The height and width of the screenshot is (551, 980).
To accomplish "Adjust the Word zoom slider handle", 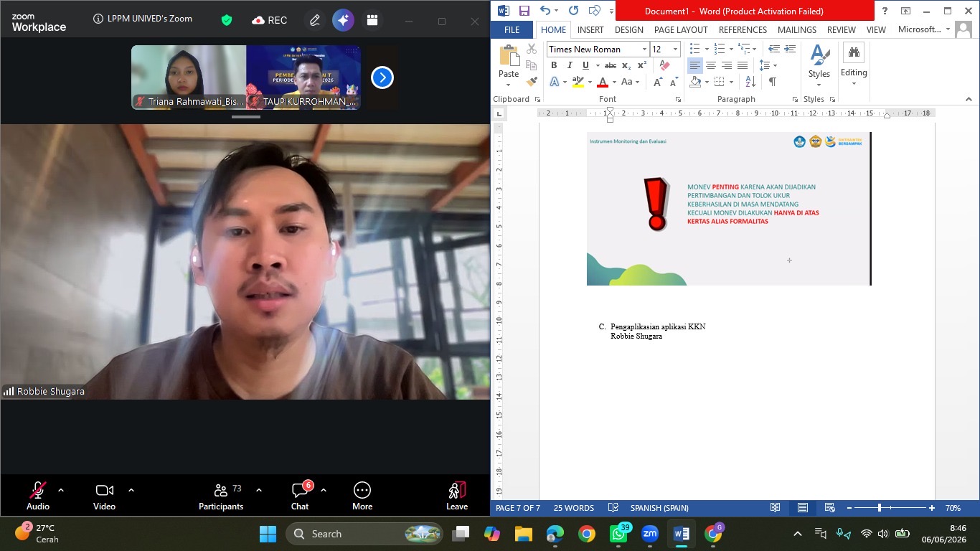I will click(x=880, y=508).
